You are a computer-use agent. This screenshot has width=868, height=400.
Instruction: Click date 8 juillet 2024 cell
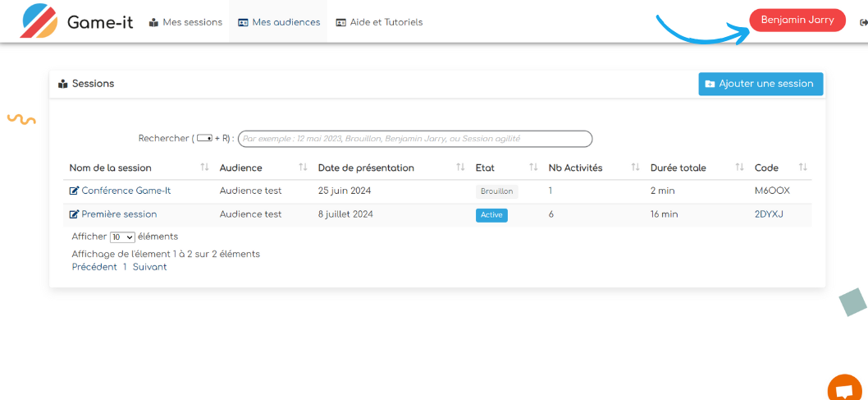345,214
